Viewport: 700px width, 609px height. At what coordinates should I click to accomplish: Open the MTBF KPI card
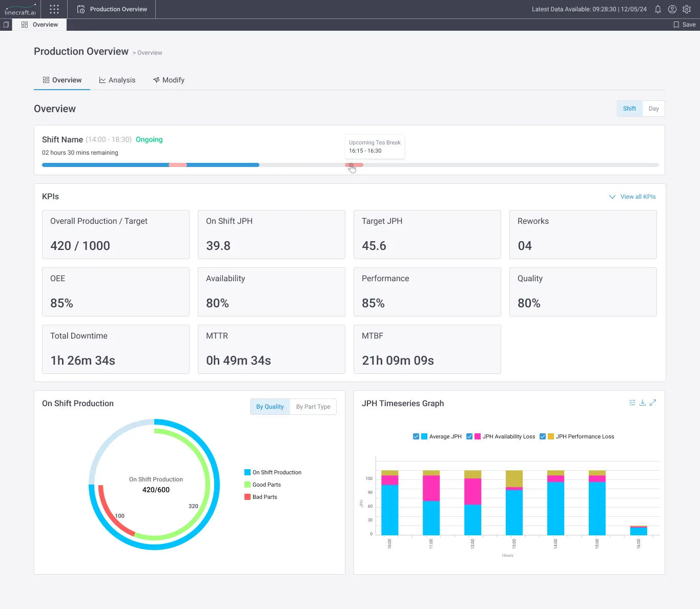[427, 349]
